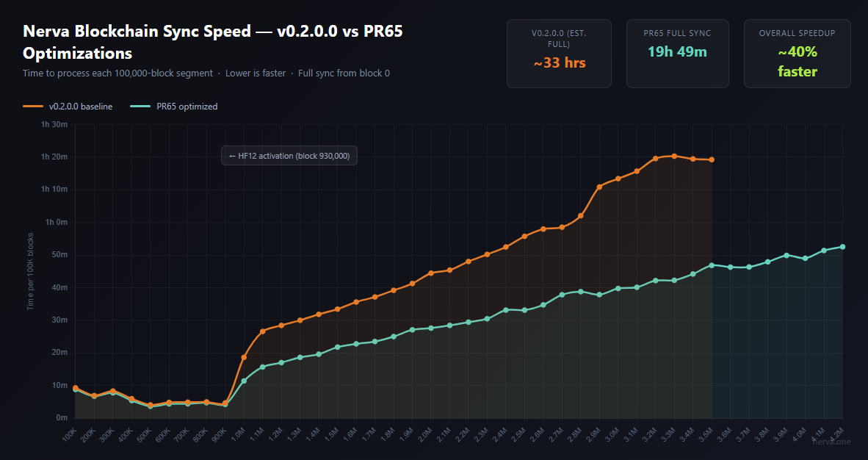Click the 'V0.2.0.0 (EST. FULL)' card label

pos(559,38)
